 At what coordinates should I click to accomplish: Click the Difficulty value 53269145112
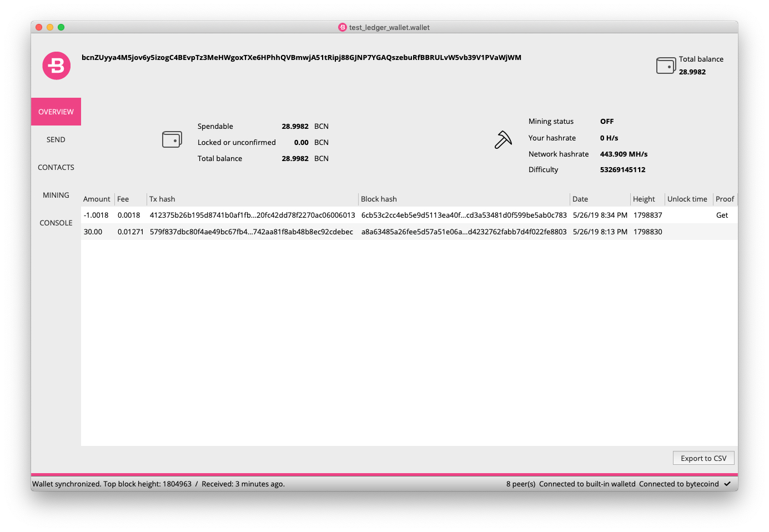coord(622,170)
